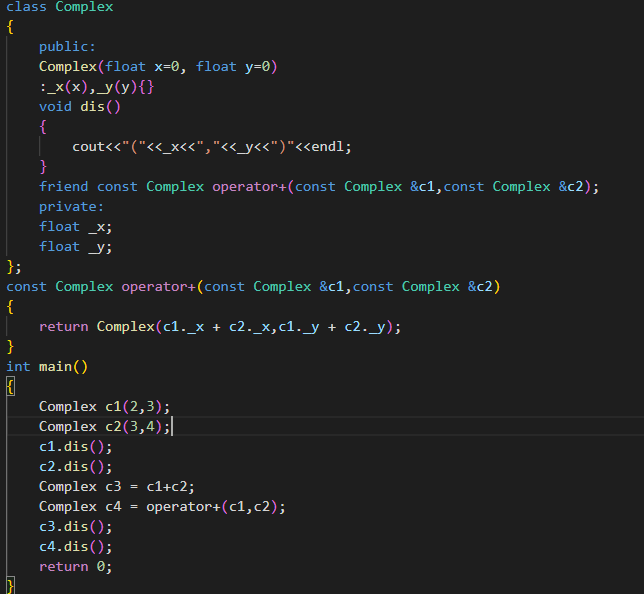Click the 'class Complex' declaration line
Screen dimensions: 644x594
click(x=60, y=7)
